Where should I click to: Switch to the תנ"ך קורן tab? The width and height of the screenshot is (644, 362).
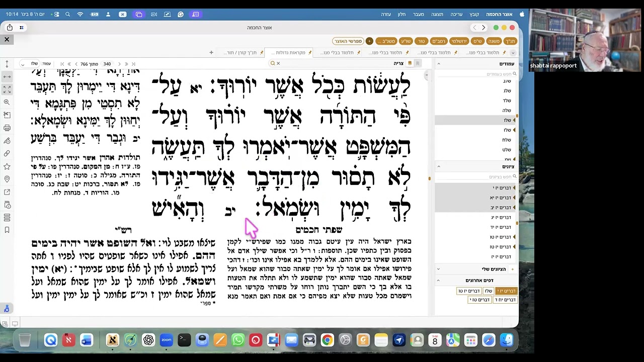(240, 52)
